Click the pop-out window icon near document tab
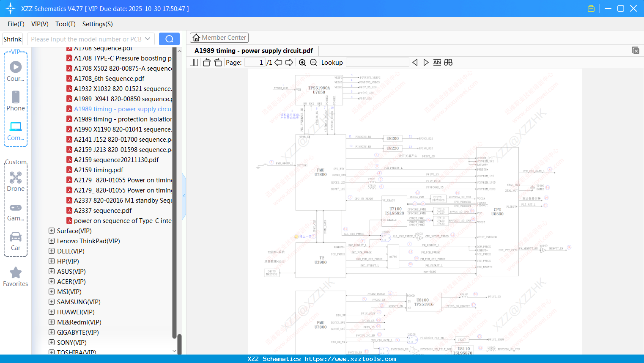Viewport: 644px width, 363px height. coord(636,50)
